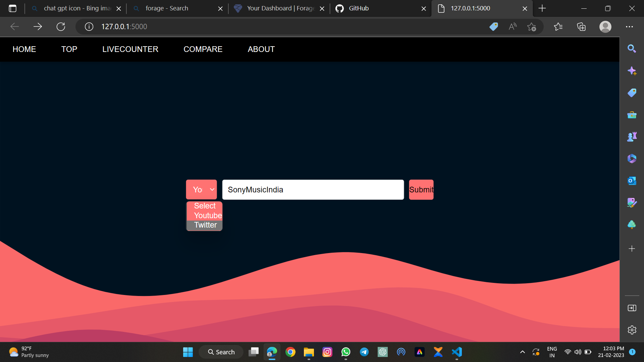Add this page to favorites
644x362 pixels.
click(532, 26)
